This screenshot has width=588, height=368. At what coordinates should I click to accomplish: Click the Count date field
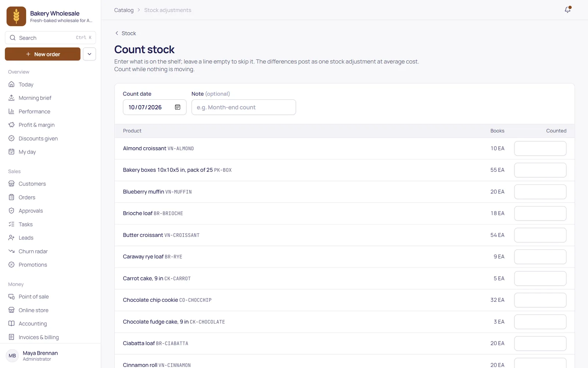155,107
